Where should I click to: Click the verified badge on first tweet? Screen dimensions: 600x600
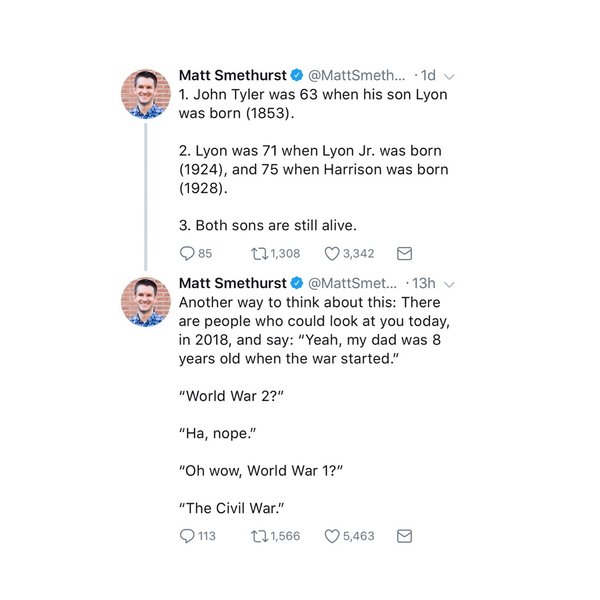click(x=297, y=75)
